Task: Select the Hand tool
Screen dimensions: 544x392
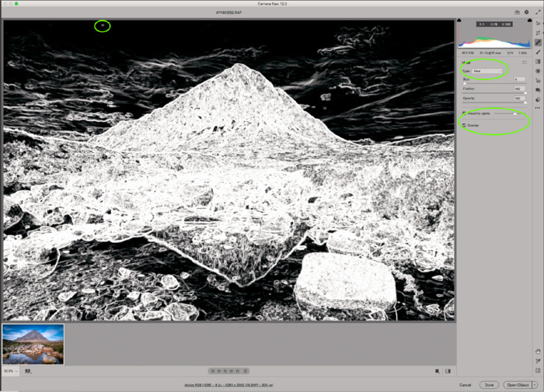Action: pos(538,351)
